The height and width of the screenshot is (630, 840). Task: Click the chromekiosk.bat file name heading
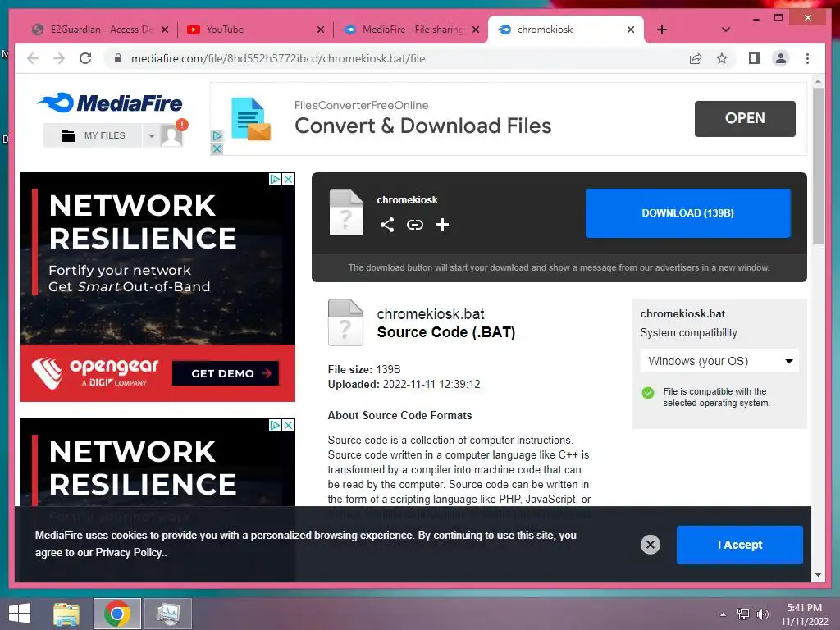431,314
